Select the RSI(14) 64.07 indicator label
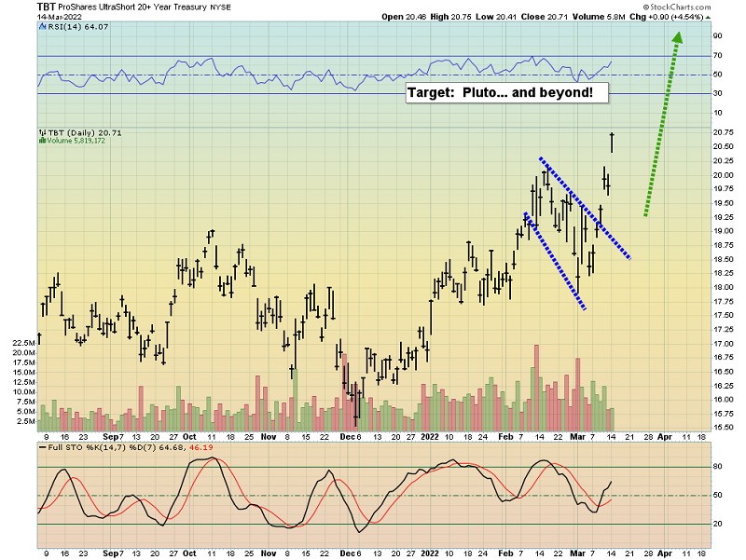The height and width of the screenshot is (560, 746). [x=78, y=27]
